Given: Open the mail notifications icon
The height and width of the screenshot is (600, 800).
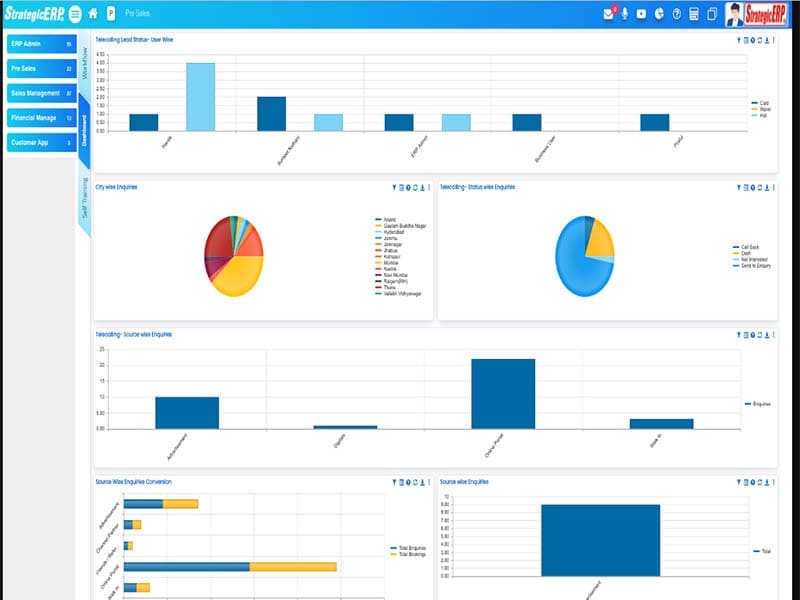Looking at the screenshot, I should pyautogui.click(x=609, y=14).
